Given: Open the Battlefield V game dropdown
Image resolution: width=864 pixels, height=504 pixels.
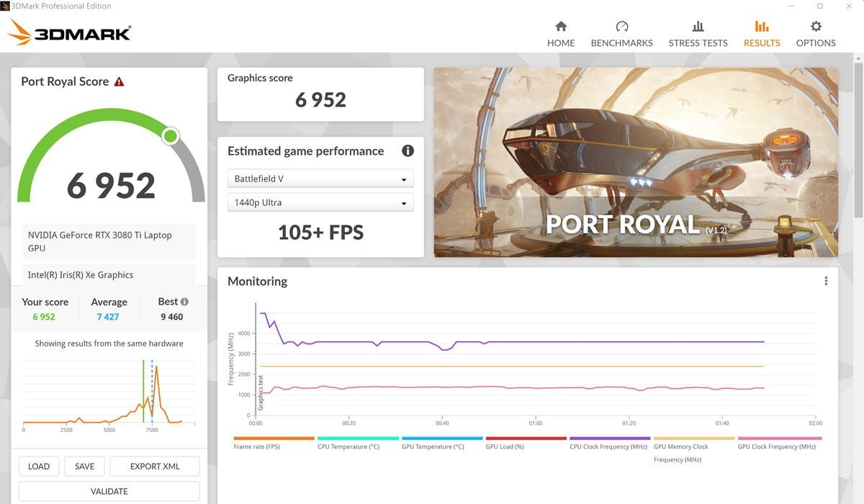Looking at the screenshot, I should click(320, 179).
